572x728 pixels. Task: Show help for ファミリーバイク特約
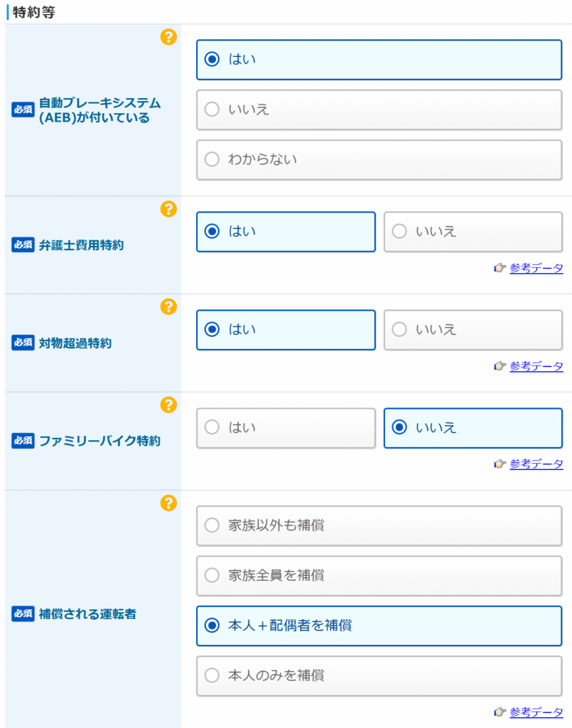click(168, 405)
